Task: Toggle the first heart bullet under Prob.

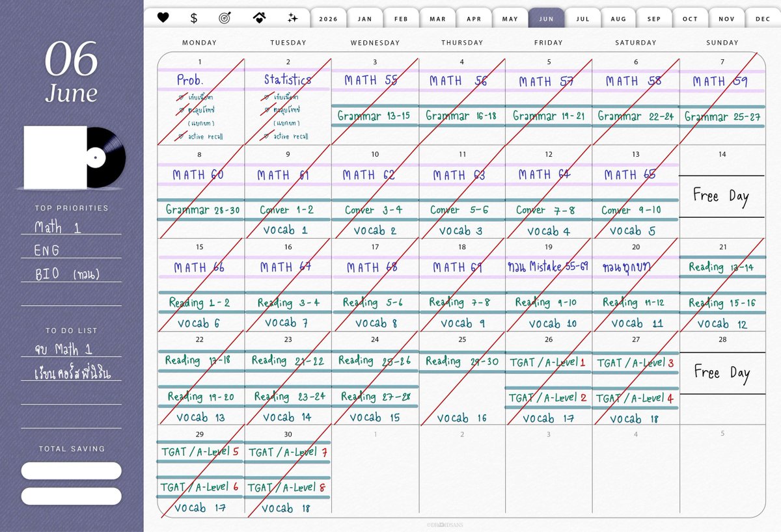Action: pyautogui.click(x=181, y=97)
